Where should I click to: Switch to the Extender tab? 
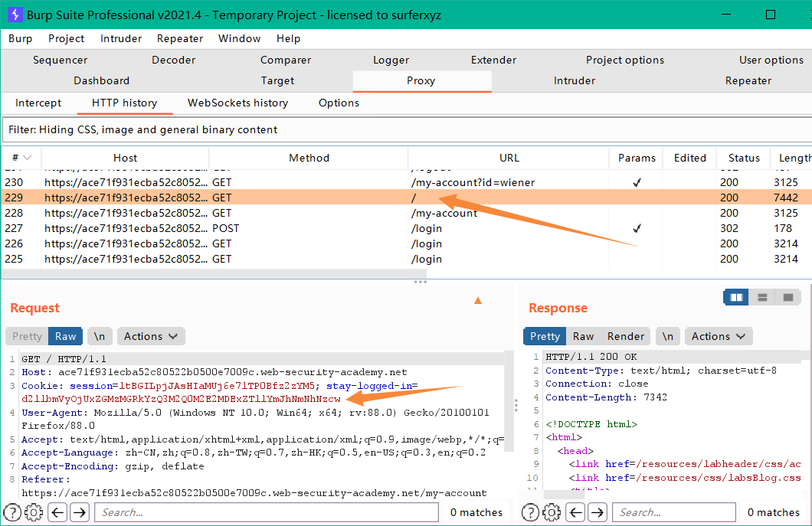pos(493,60)
